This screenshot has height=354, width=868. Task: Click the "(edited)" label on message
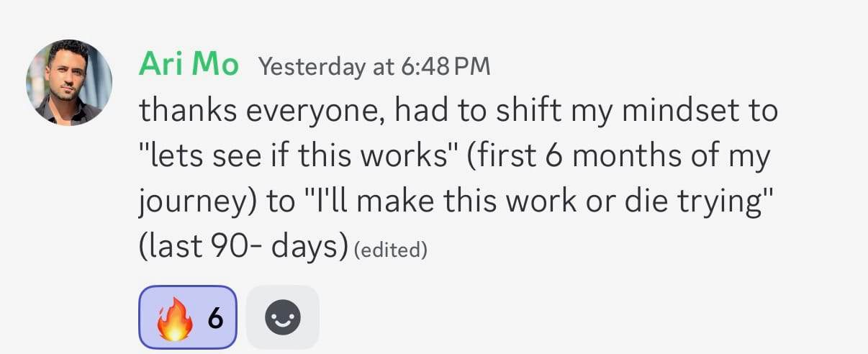tap(391, 250)
